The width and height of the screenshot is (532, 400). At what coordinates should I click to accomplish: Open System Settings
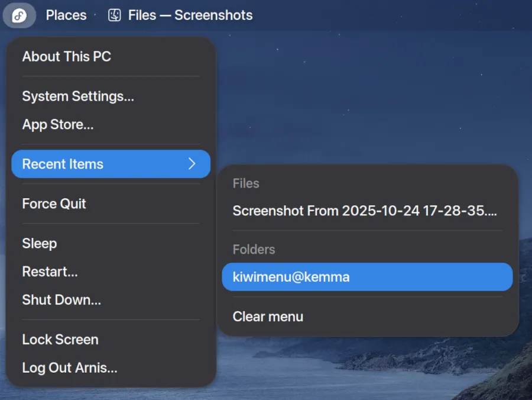pyautogui.click(x=78, y=96)
